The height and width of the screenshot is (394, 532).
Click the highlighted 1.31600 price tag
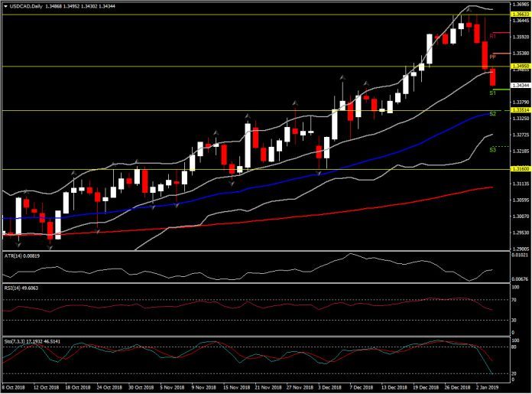point(521,169)
